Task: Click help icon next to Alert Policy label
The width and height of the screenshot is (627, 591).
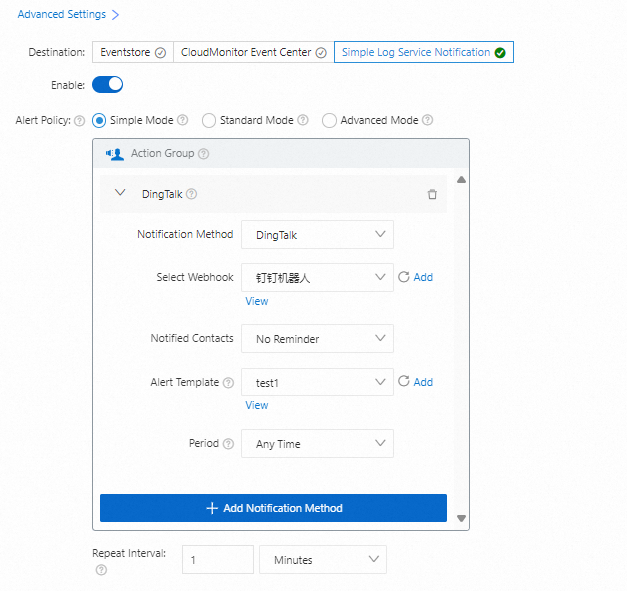Action: 80,120
